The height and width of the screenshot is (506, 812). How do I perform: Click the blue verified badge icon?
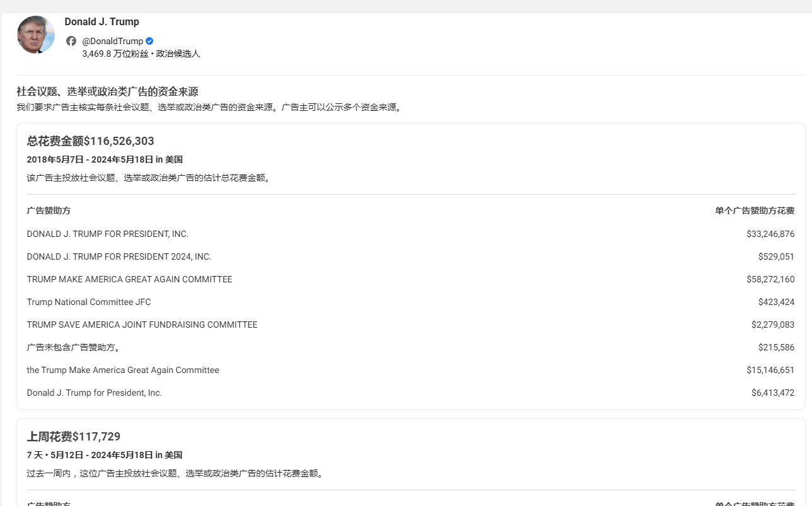click(149, 41)
